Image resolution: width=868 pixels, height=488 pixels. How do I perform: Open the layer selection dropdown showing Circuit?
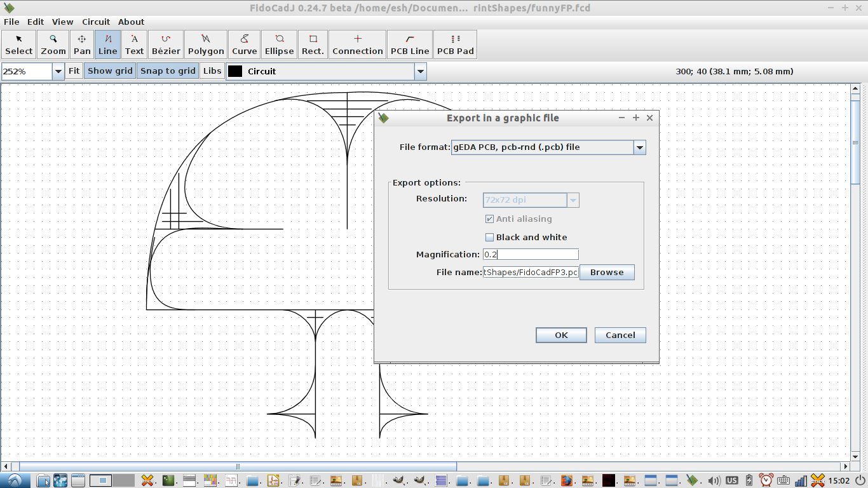click(x=419, y=71)
